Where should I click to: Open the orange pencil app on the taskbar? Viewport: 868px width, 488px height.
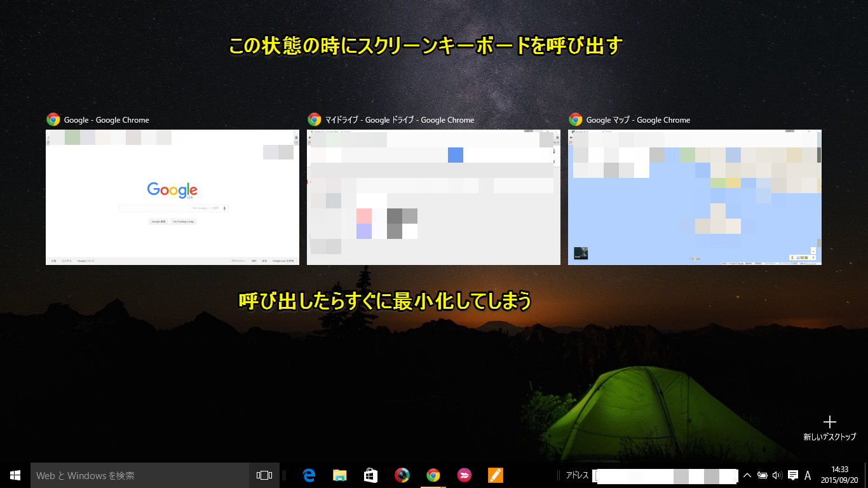(x=495, y=475)
